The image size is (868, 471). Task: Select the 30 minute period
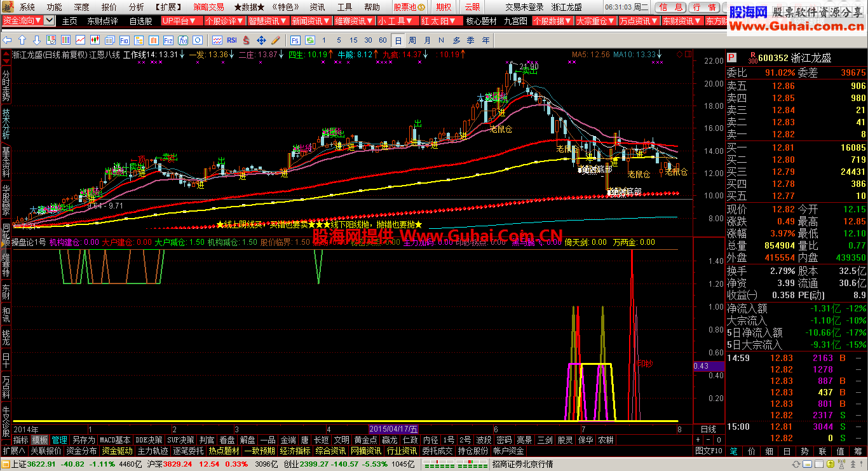point(368,40)
